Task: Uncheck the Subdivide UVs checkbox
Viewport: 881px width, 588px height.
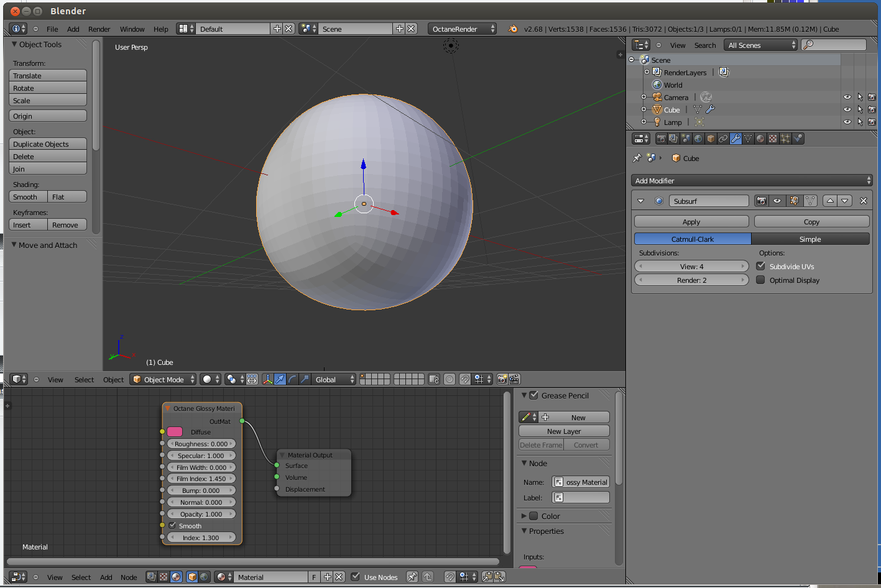Action: [x=760, y=266]
